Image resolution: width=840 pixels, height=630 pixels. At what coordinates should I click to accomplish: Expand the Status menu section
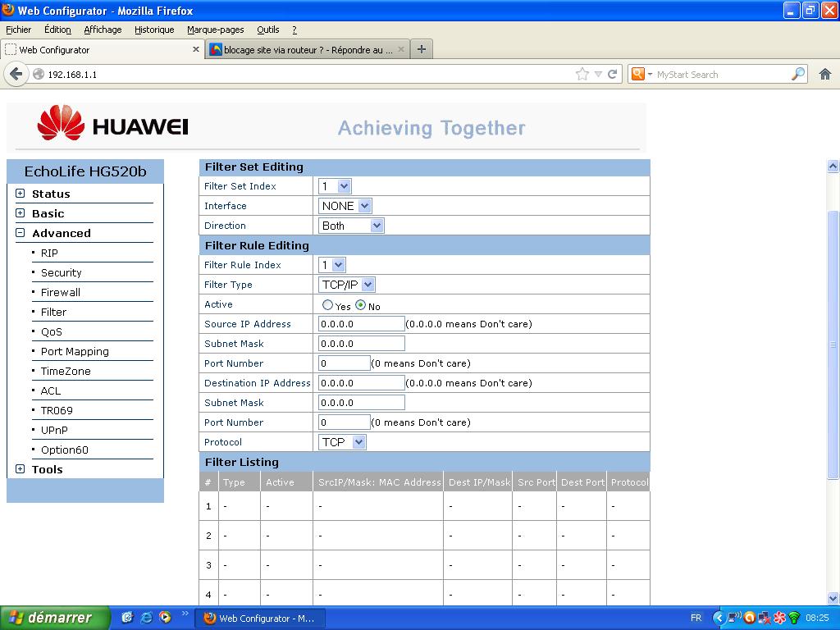tap(21, 194)
